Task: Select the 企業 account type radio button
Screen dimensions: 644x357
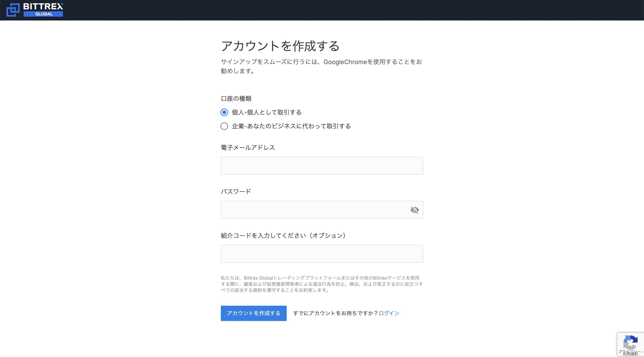Action: tap(224, 126)
